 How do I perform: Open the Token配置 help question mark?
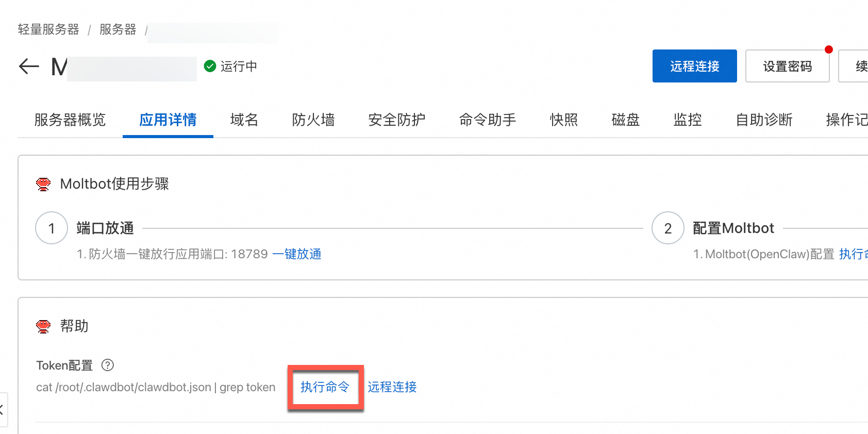tap(107, 365)
